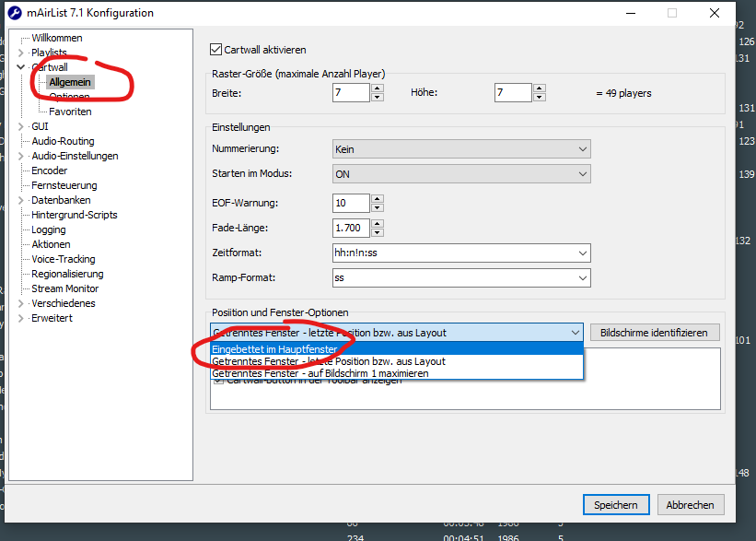The image size is (756, 541).
Task: Select Playlists in the tree
Action: point(49,53)
